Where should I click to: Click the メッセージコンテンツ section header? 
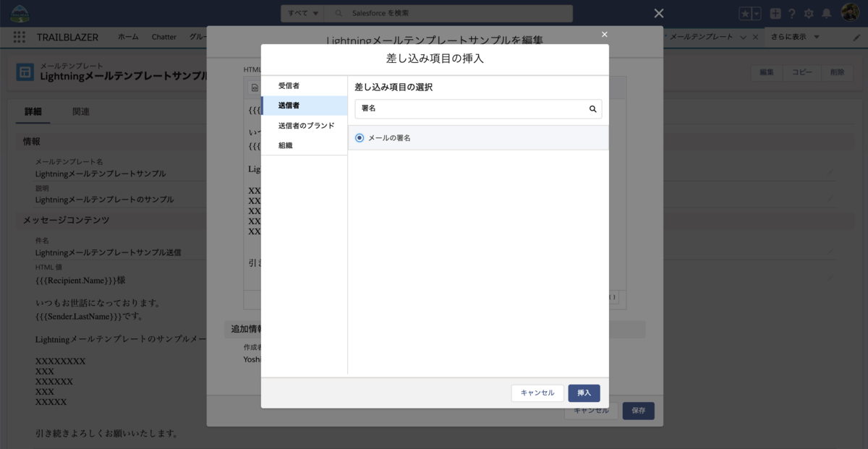pyautogui.click(x=67, y=220)
